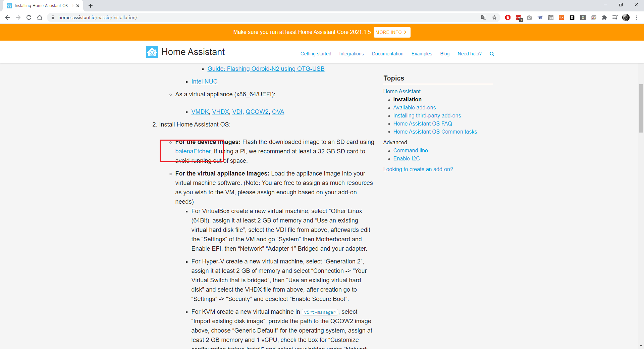Open the camera screenshot extension

point(529,17)
